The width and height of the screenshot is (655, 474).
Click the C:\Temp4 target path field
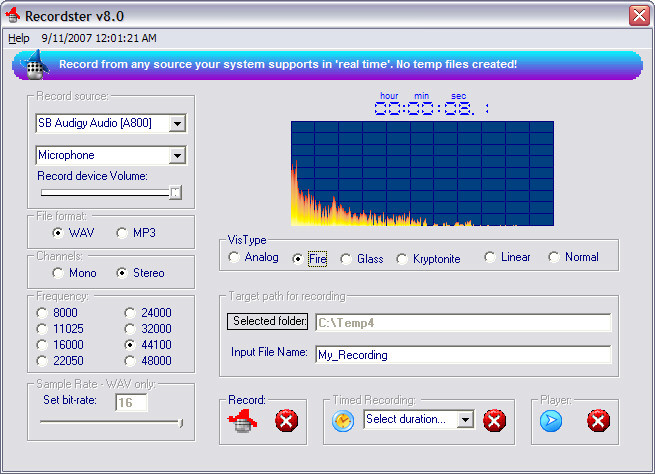pos(463,323)
